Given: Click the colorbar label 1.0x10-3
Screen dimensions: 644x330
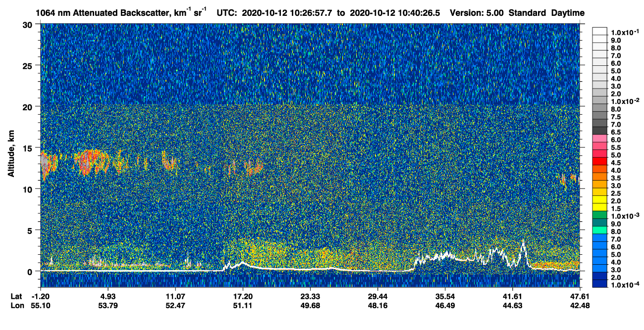Looking at the screenshot, I should [x=625, y=216].
